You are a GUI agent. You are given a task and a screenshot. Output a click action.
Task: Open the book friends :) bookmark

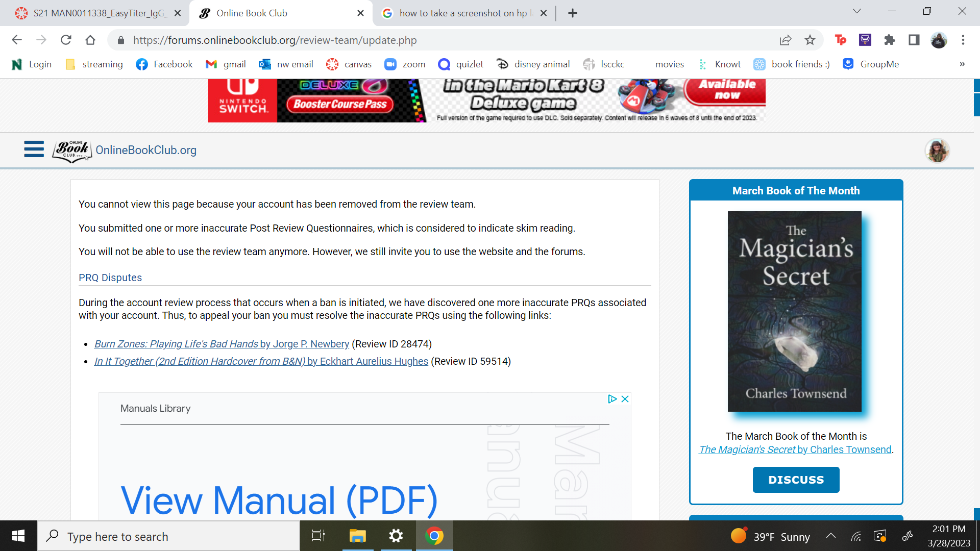click(x=792, y=64)
